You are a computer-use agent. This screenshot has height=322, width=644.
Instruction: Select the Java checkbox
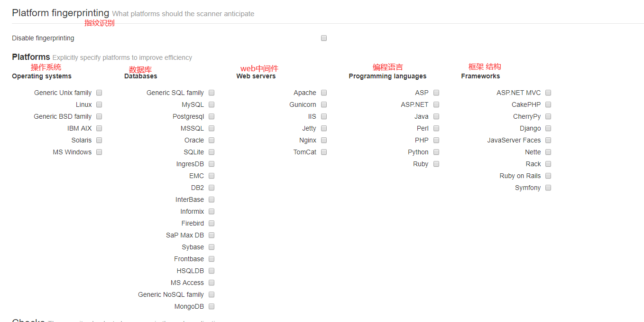pos(436,116)
